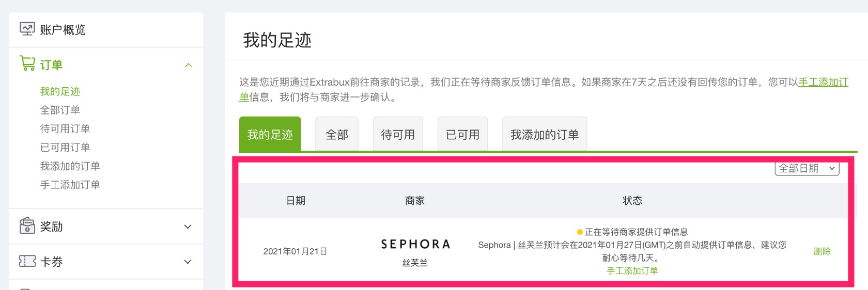Switch to the 全部 tab

coord(337,135)
